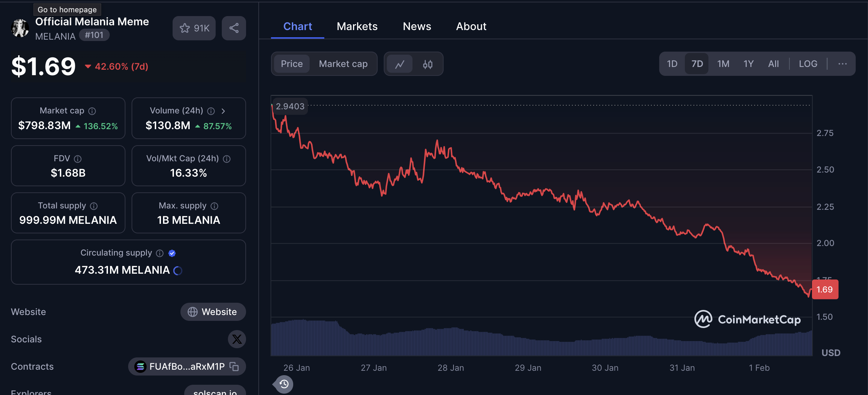The width and height of the screenshot is (868, 395).
Task: Click the share icon button
Action: [x=234, y=28]
